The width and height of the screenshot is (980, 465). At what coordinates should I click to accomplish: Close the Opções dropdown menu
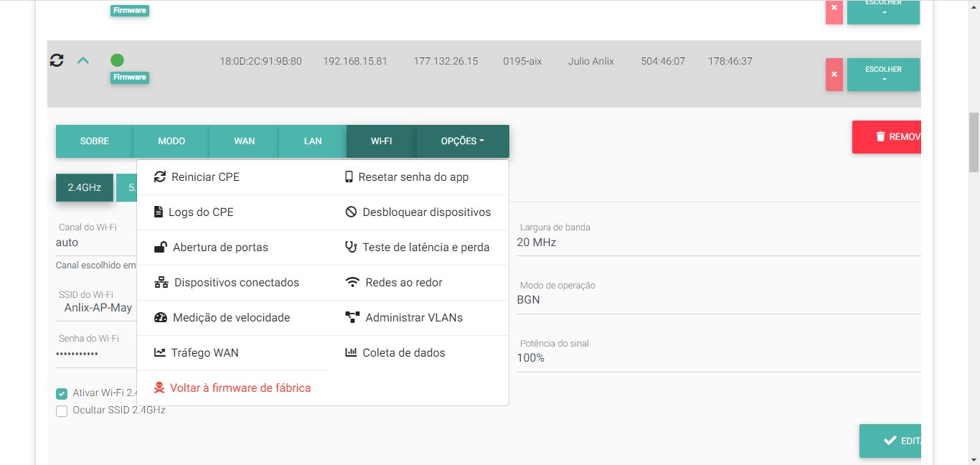[462, 141]
